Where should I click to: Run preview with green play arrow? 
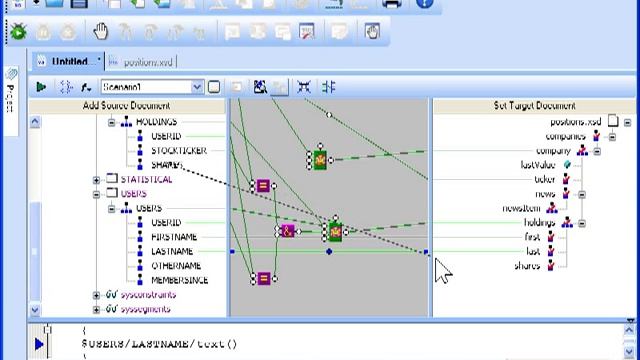tap(41, 87)
